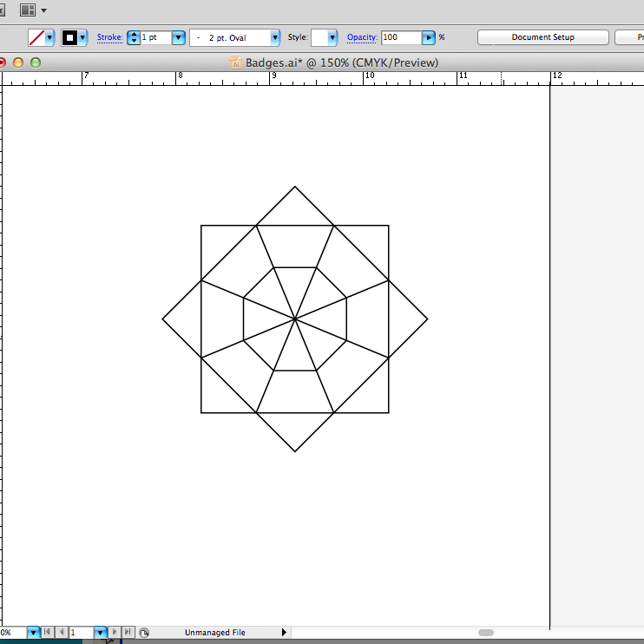Open the opacity slider arrow button
The height and width of the screenshot is (644, 644).
429,38
